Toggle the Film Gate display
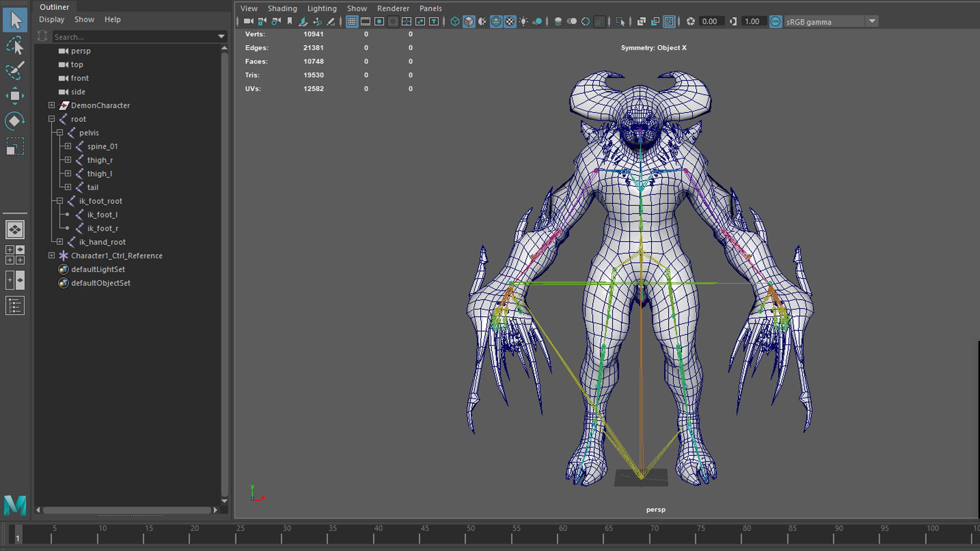Screen dimensions: 980x551 (365, 21)
